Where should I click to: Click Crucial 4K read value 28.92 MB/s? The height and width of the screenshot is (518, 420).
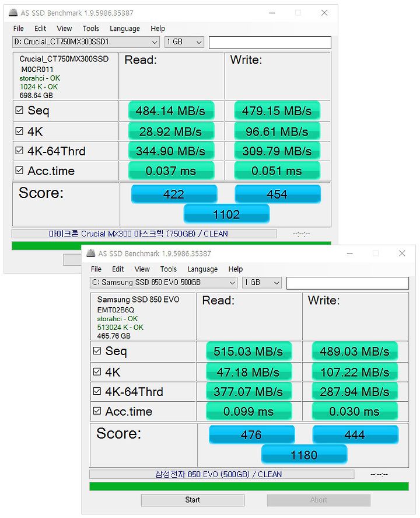pyautogui.click(x=171, y=131)
